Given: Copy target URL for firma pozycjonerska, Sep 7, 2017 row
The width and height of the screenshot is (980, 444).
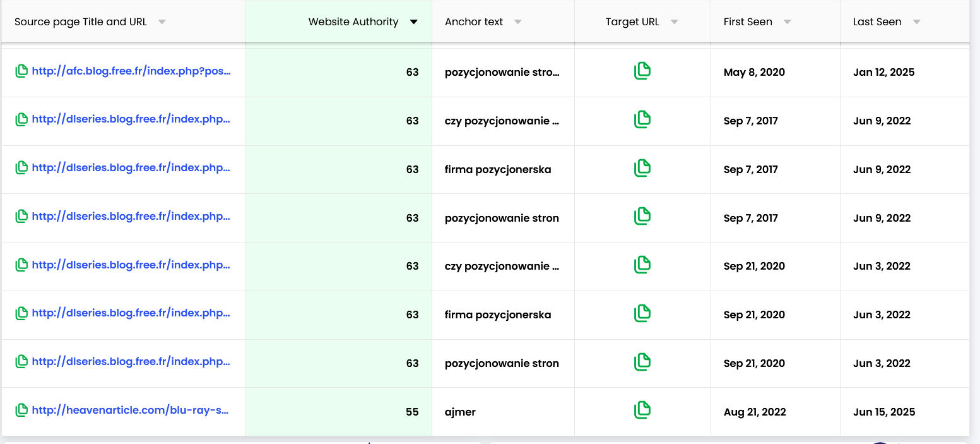Looking at the screenshot, I should (642, 168).
